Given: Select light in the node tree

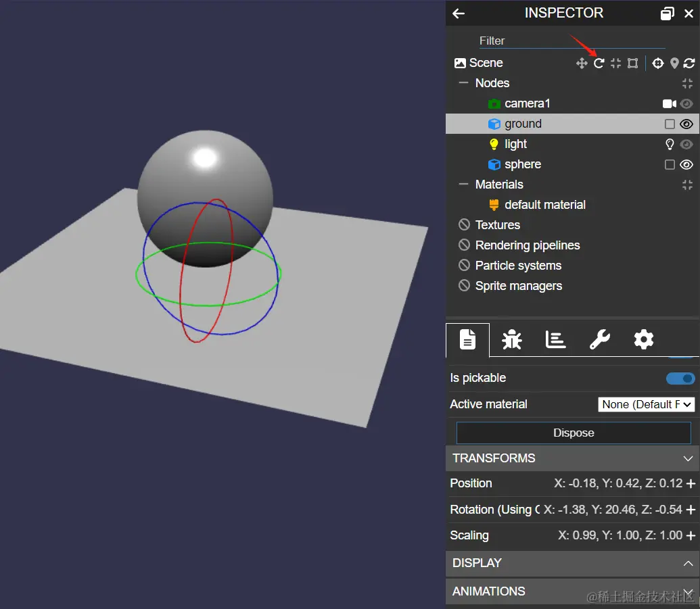Looking at the screenshot, I should click(x=515, y=144).
